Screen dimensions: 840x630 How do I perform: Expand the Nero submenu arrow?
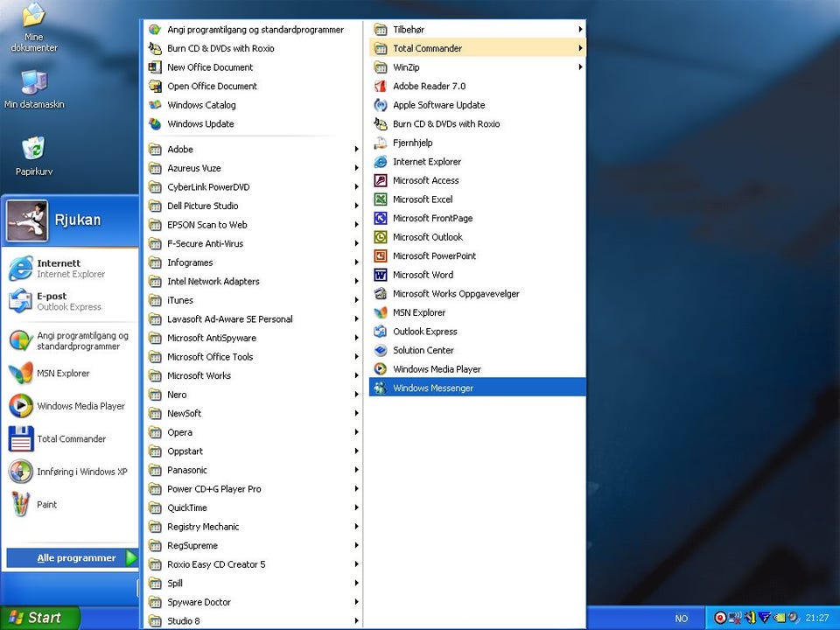356,395
